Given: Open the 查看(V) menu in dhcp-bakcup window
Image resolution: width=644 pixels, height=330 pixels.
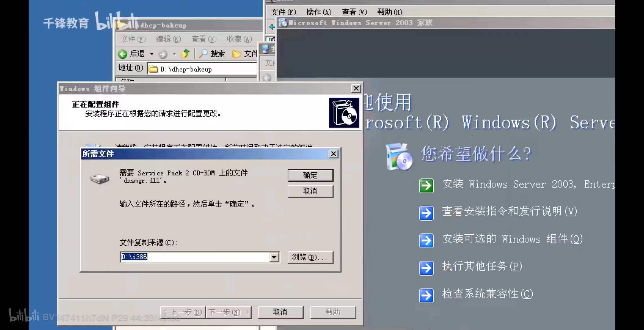Looking at the screenshot, I should tap(204, 39).
